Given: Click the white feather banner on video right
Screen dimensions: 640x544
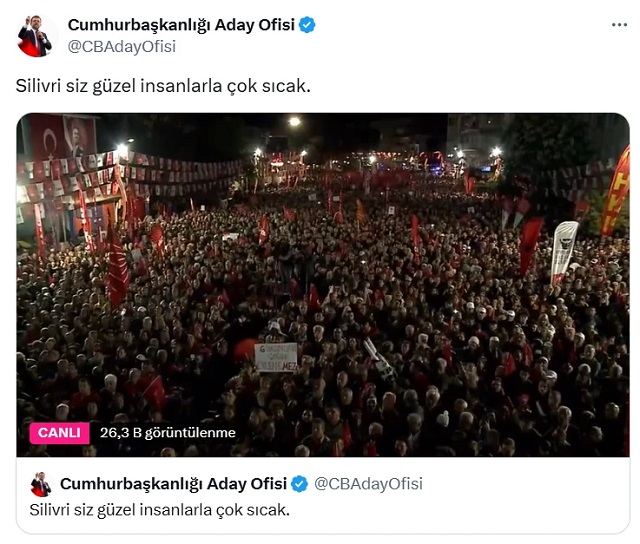Looking at the screenshot, I should coord(564,253).
